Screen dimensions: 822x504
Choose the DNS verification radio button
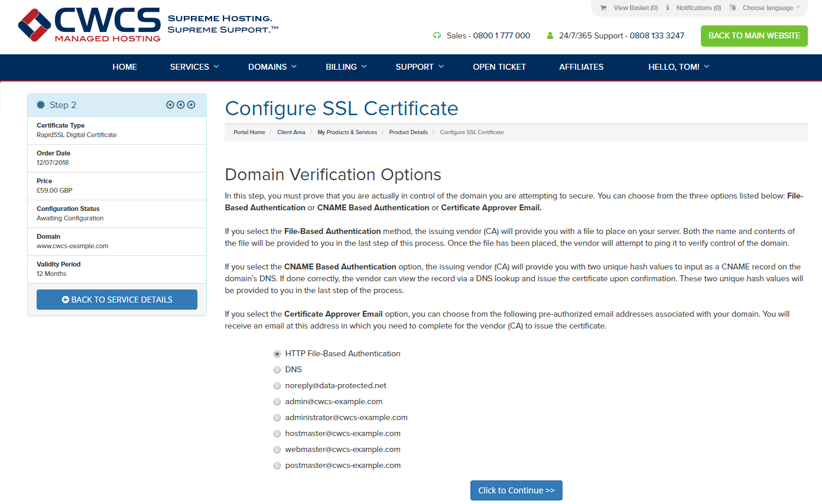tap(277, 370)
